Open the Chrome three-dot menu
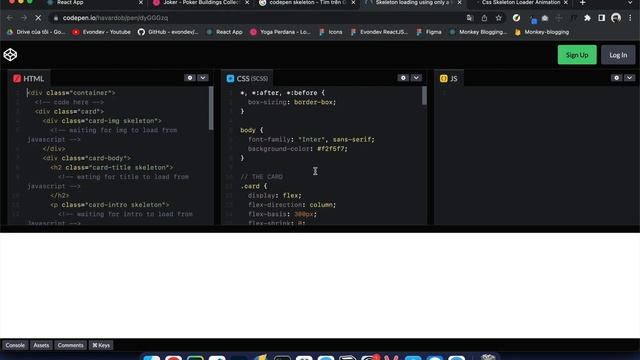Viewport: 640px width, 360px height. (x=630, y=18)
